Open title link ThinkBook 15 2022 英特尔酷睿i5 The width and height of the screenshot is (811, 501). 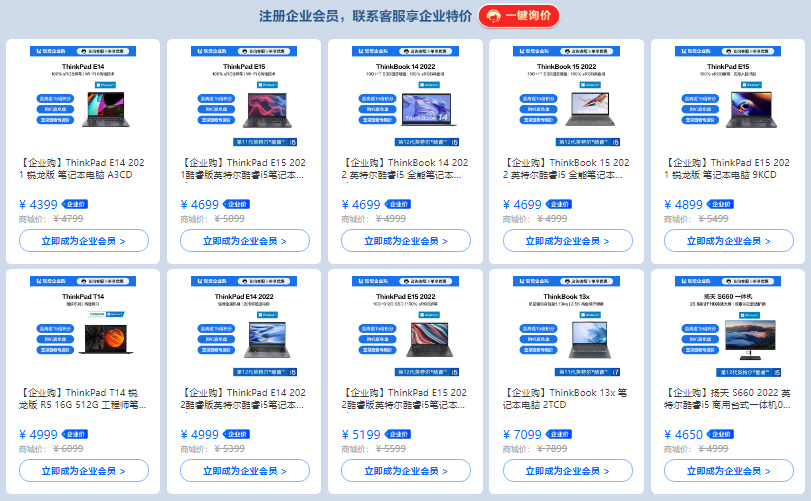point(566,169)
